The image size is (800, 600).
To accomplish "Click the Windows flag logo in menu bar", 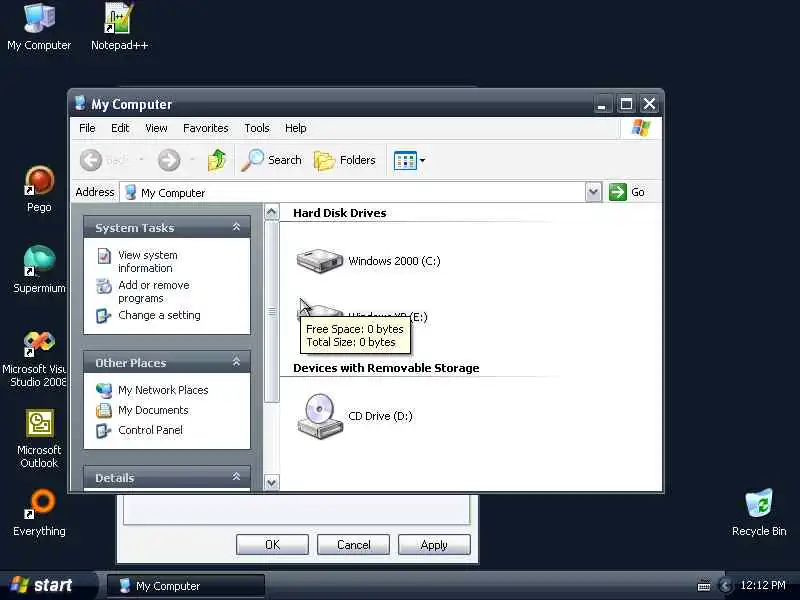I will [x=641, y=128].
